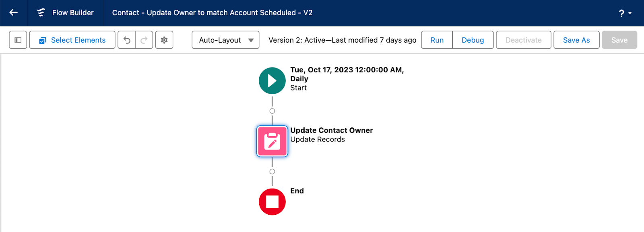Select the red End element icon
This screenshot has width=644, height=232.
(x=272, y=202)
